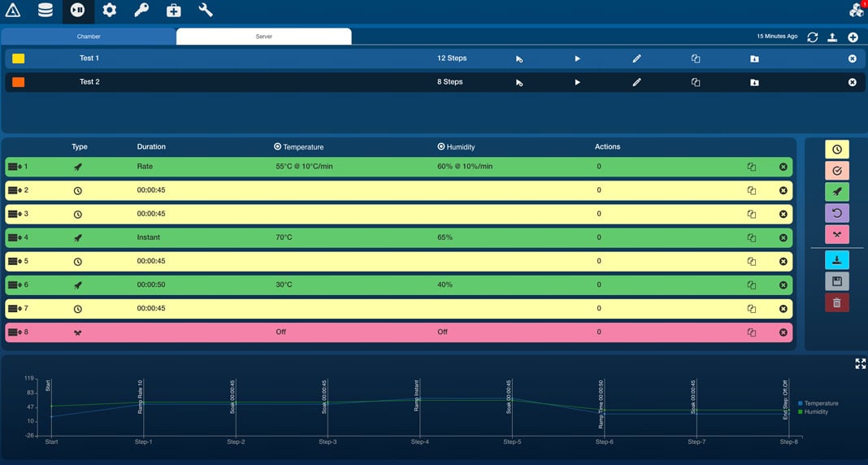
Task: Select the Server tab
Action: pos(264,37)
